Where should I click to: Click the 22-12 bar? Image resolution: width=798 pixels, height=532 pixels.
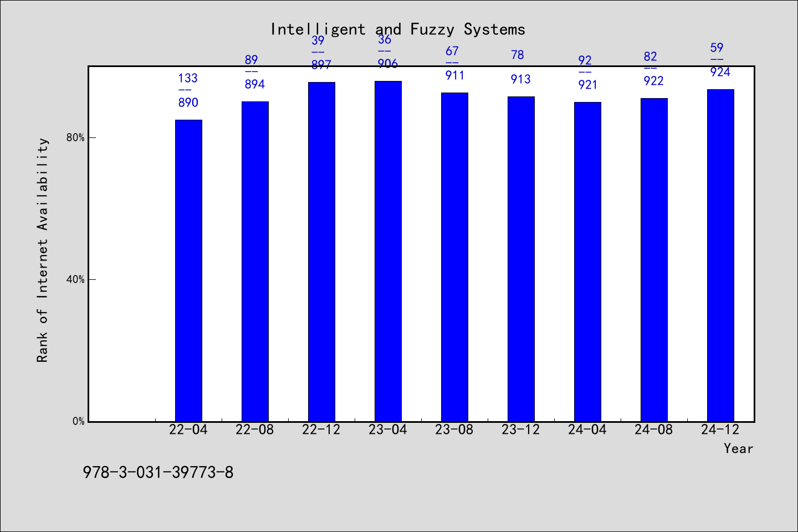pyautogui.click(x=321, y=252)
